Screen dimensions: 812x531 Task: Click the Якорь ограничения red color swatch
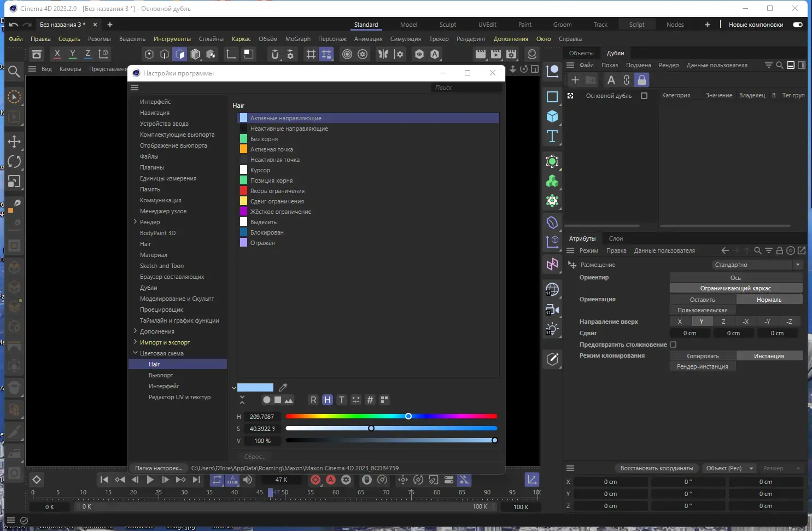[x=244, y=191]
